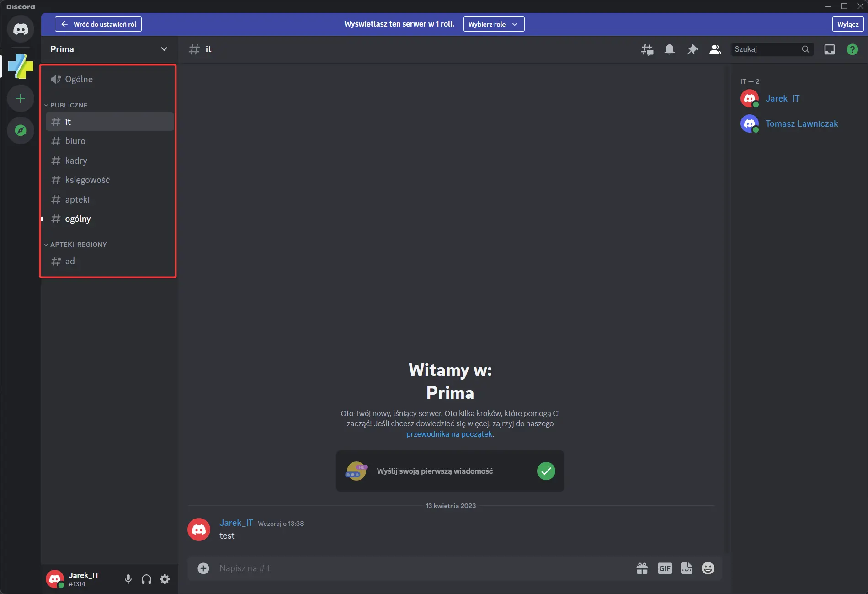868x594 pixels.
Task: Select the apteki channel
Action: click(x=109, y=199)
